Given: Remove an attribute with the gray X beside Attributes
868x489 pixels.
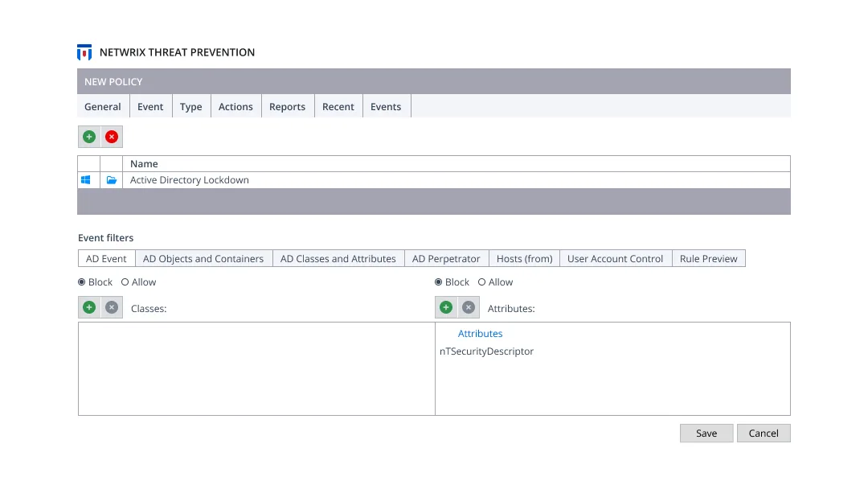Looking at the screenshot, I should pos(469,307).
